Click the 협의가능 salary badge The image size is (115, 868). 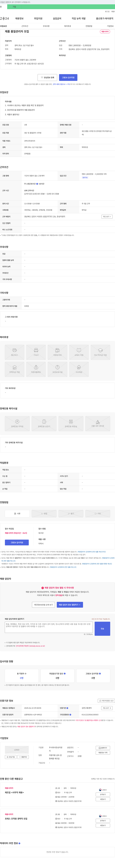point(85,178)
